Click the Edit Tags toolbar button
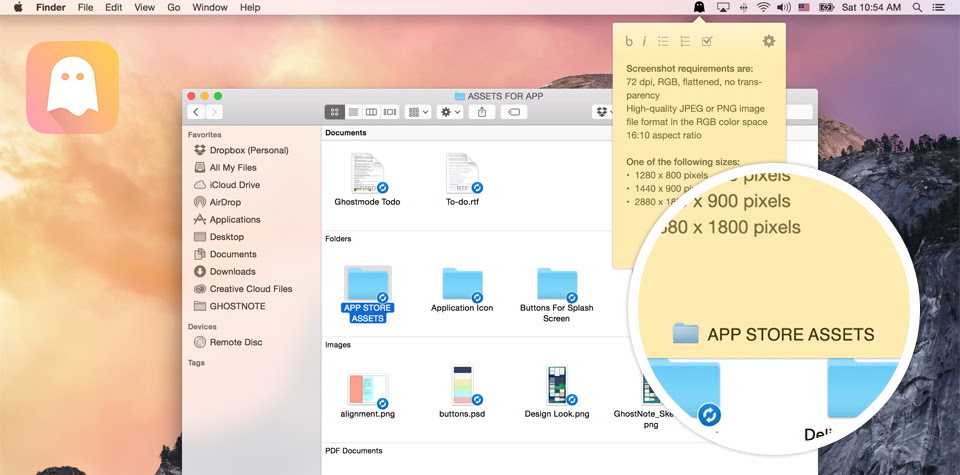The image size is (960, 475). coord(514,112)
